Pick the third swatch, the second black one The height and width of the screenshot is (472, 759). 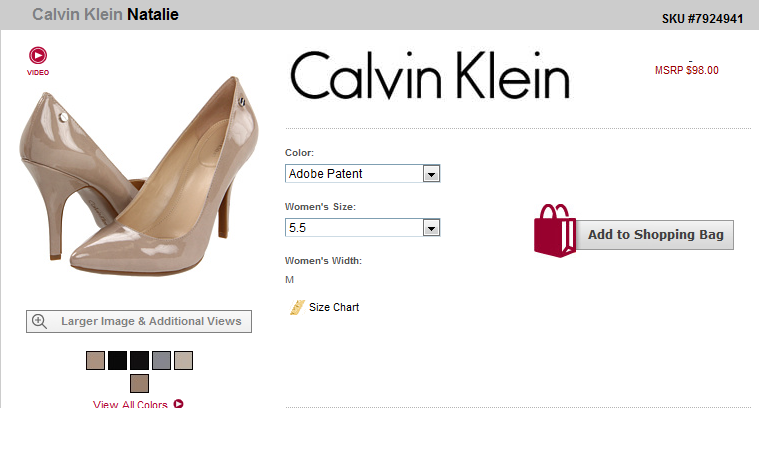tap(139, 360)
